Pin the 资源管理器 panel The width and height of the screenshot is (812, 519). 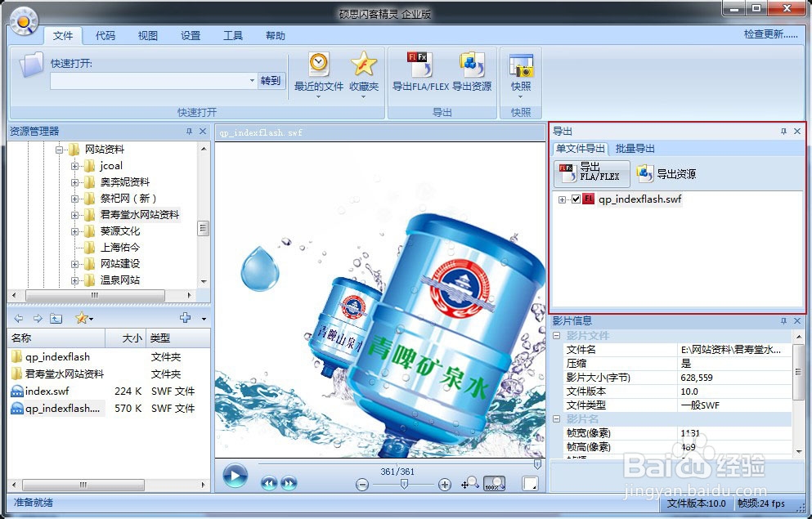(191, 131)
